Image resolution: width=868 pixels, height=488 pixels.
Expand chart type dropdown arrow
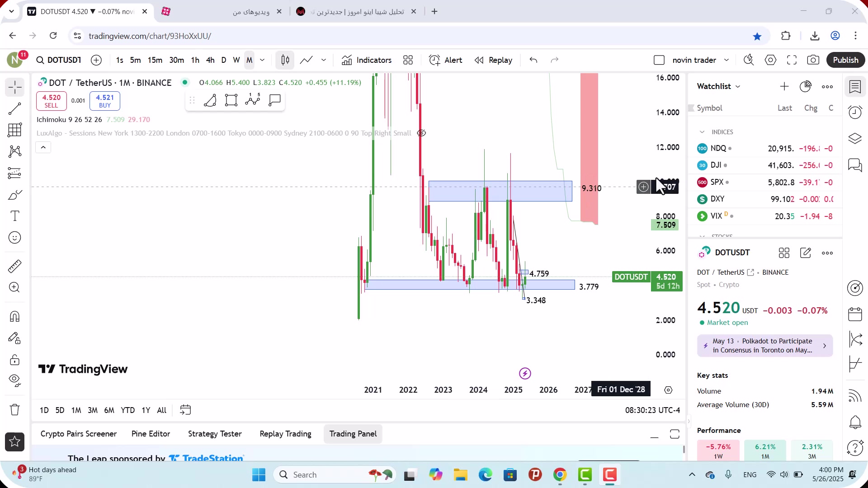324,60
